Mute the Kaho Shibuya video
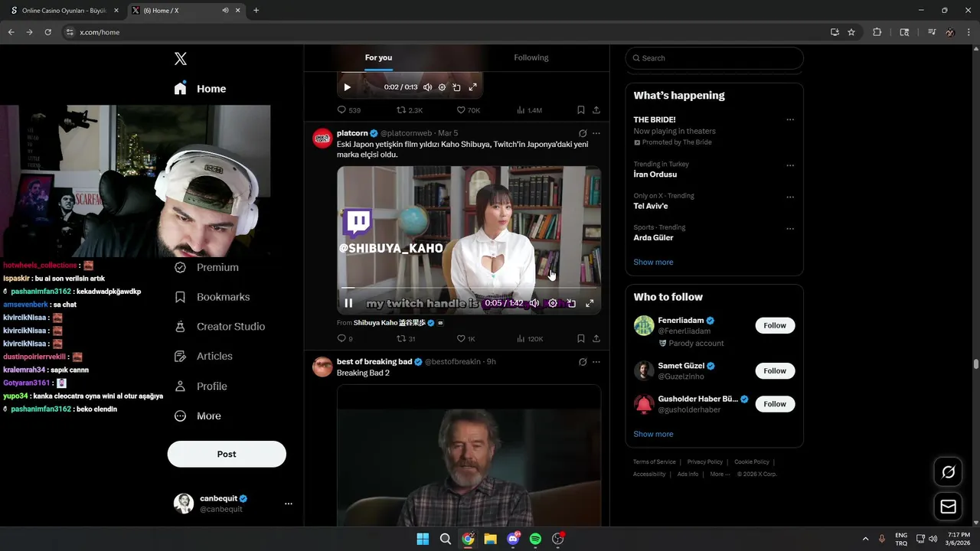 (x=534, y=303)
